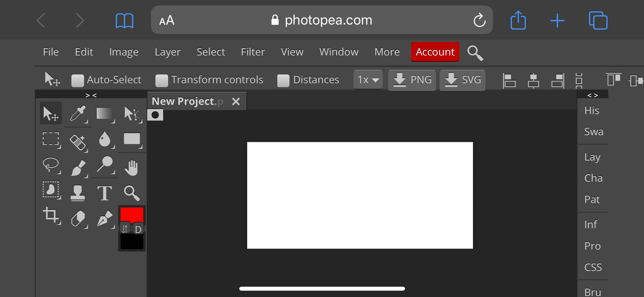Screen dimensions: 644x297
Task: Open the CSS panel
Action: 593,267
